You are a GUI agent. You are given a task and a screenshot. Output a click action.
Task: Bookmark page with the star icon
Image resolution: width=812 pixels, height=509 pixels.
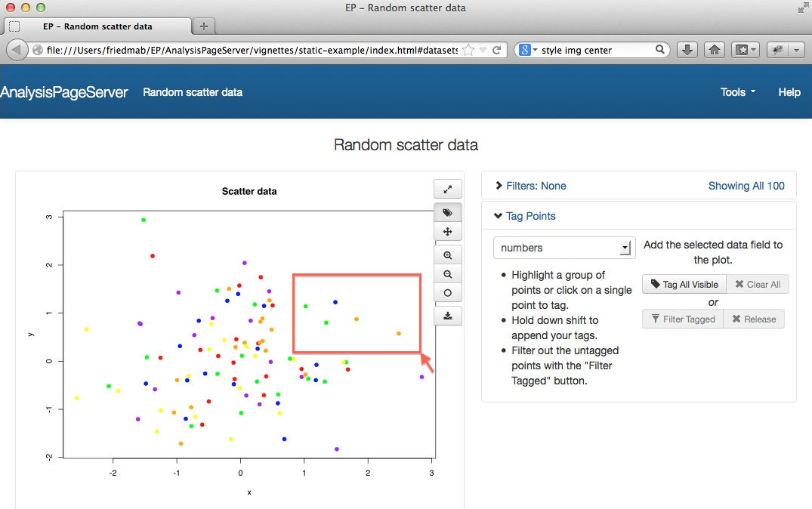click(468, 50)
